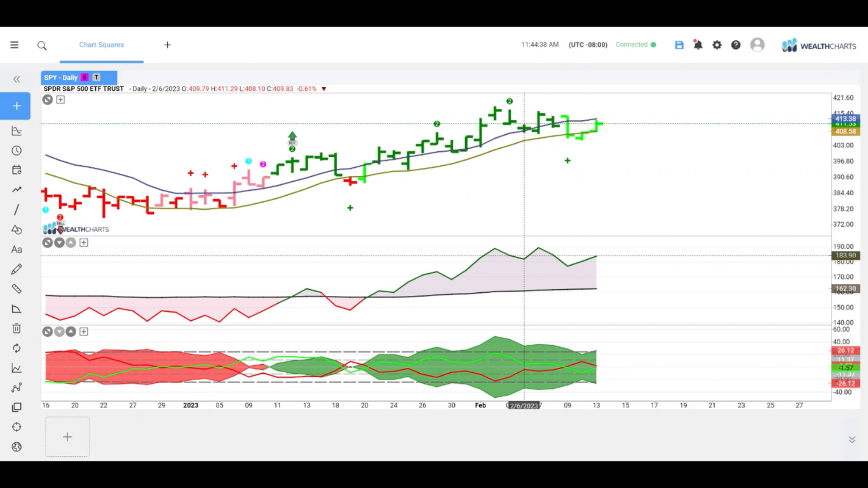Move the bottom oscillator pane down
This screenshot has height=488, width=868.
point(59,332)
